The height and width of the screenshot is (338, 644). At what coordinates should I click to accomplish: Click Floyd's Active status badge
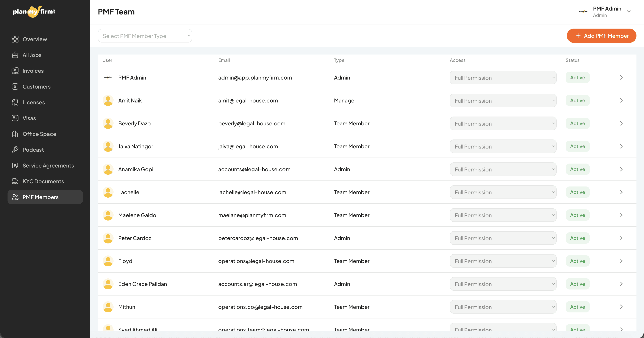577,261
